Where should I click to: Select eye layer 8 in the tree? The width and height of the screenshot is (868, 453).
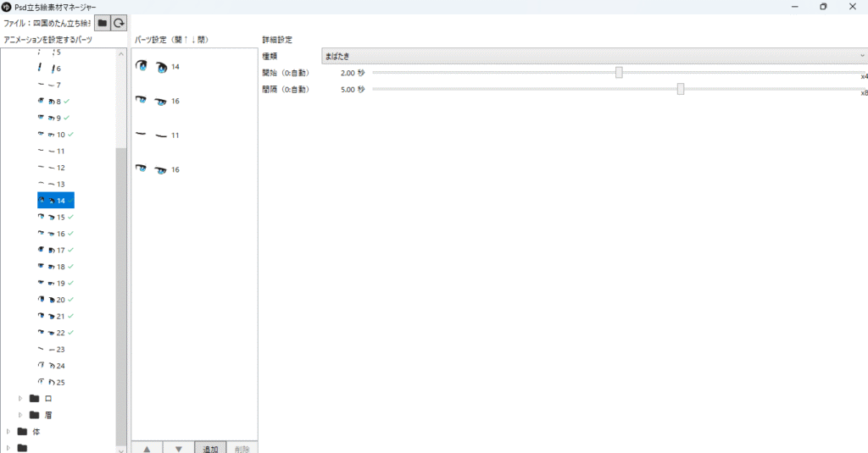point(54,102)
